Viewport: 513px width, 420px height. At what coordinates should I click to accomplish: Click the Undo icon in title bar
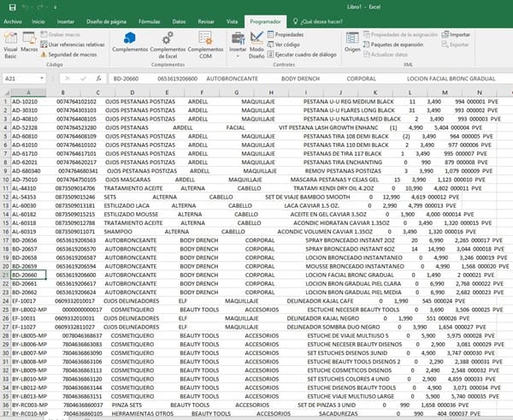click(26, 7)
